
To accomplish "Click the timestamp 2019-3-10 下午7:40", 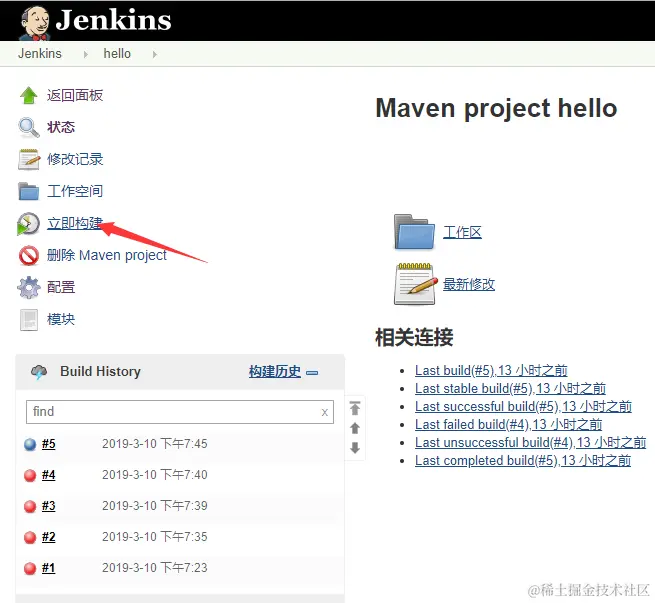I will pos(155,475).
